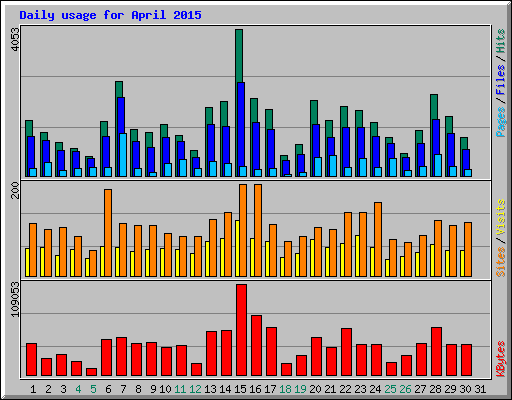This screenshot has width=512, height=400.
Task: Click the orange sites bar for day 16
Action: [258, 230]
